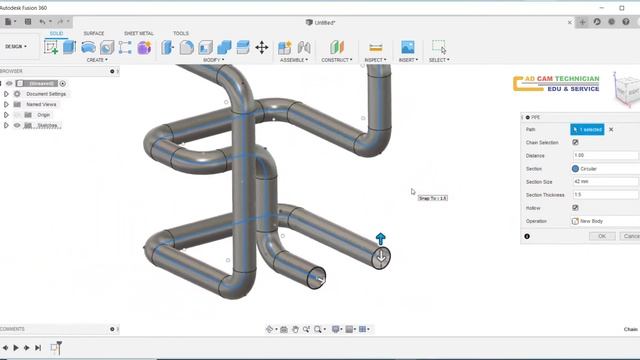Viewport: 640px width, 360px height.
Task: Open the Assemble dropdown menu
Action: (294, 60)
